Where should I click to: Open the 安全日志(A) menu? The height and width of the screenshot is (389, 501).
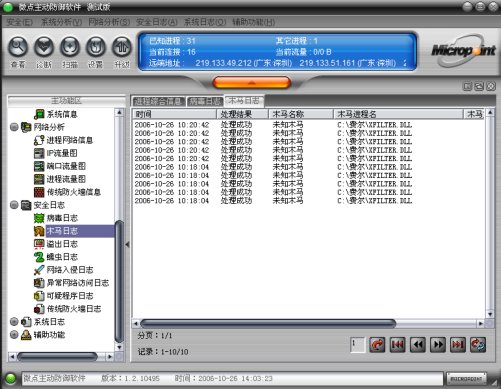pos(157,22)
